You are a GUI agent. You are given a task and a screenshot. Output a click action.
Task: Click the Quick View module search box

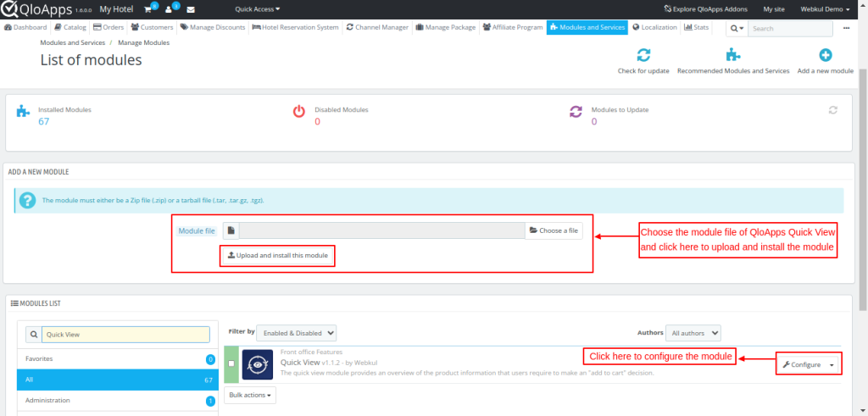(125, 334)
